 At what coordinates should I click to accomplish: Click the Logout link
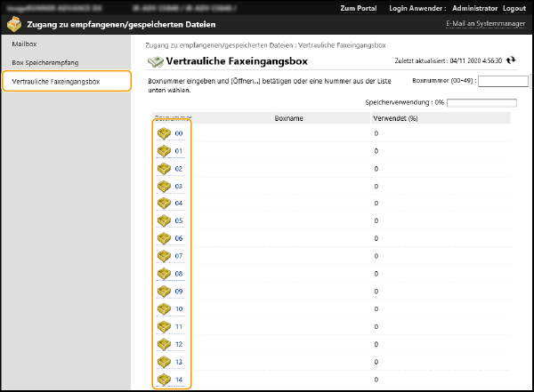(514, 8)
